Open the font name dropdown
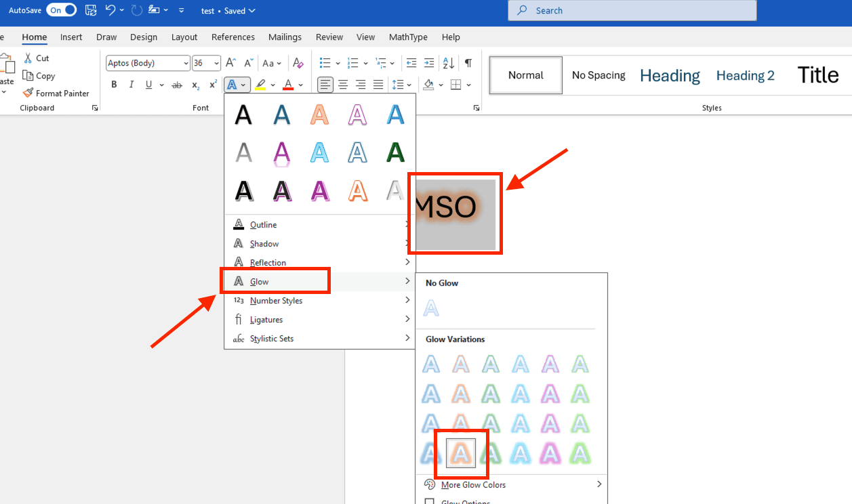The image size is (852, 504). (186, 63)
